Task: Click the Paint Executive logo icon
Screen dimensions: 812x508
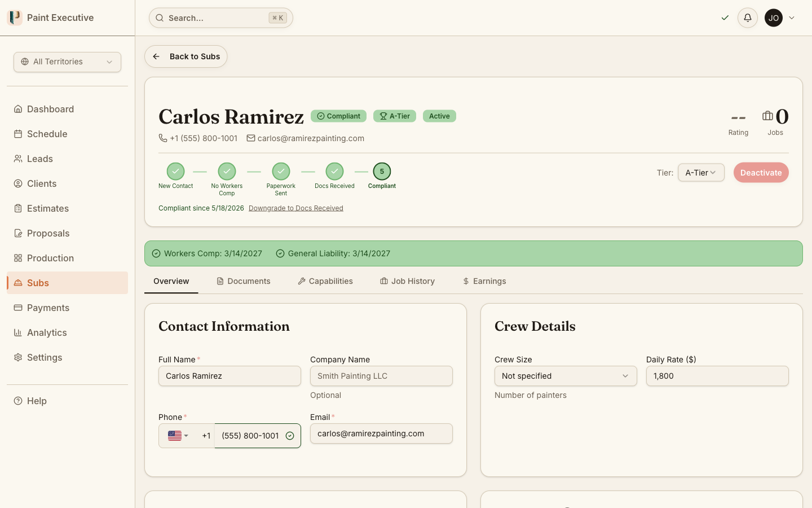Action: point(15,17)
